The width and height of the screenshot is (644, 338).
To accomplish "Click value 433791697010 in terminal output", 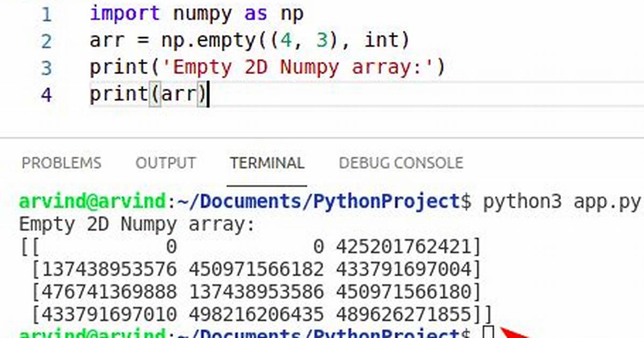I will (x=110, y=314).
